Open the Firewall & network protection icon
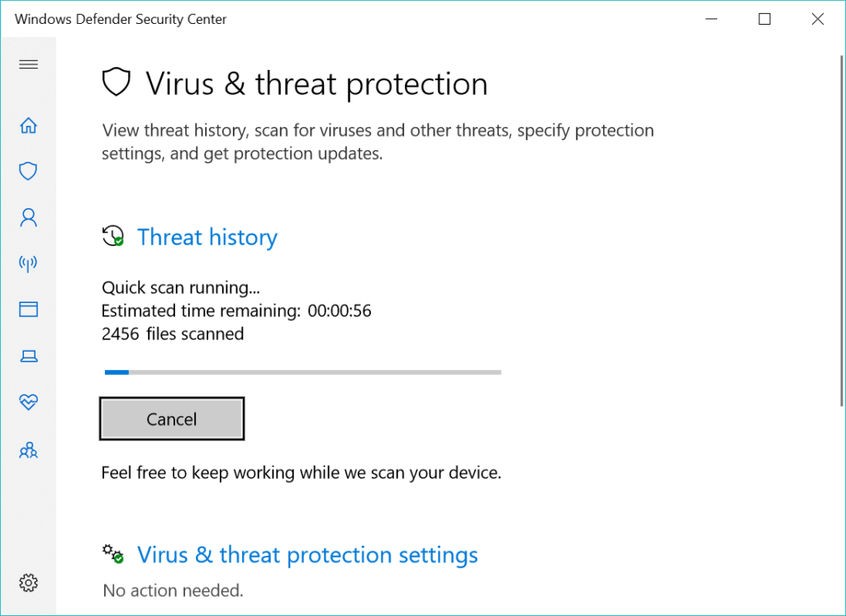846x616 pixels. pyautogui.click(x=28, y=263)
